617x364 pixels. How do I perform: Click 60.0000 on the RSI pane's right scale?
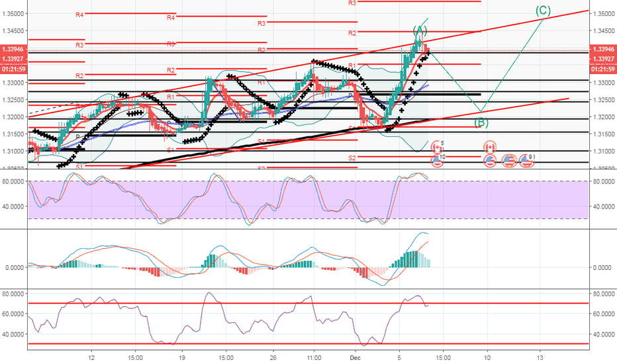tap(604, 314)
